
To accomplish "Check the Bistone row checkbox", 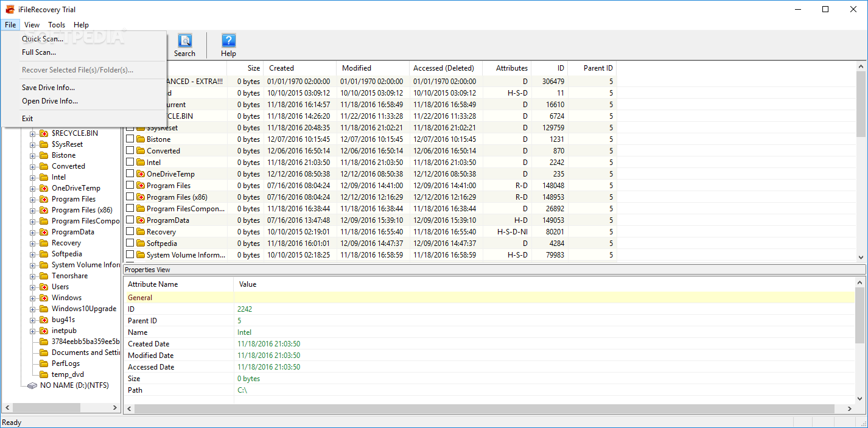I will [130, 139].
